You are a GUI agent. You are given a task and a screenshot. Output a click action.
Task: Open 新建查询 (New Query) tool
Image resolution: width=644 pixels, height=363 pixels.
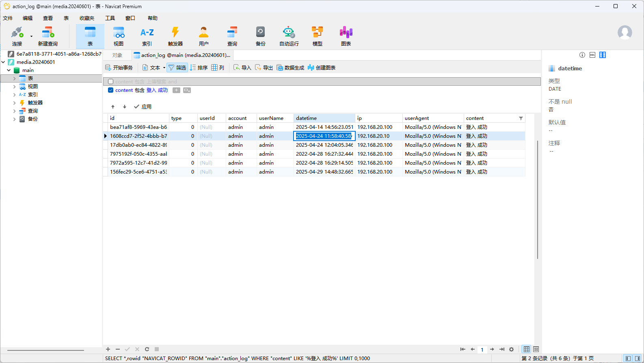coord(48,36)
